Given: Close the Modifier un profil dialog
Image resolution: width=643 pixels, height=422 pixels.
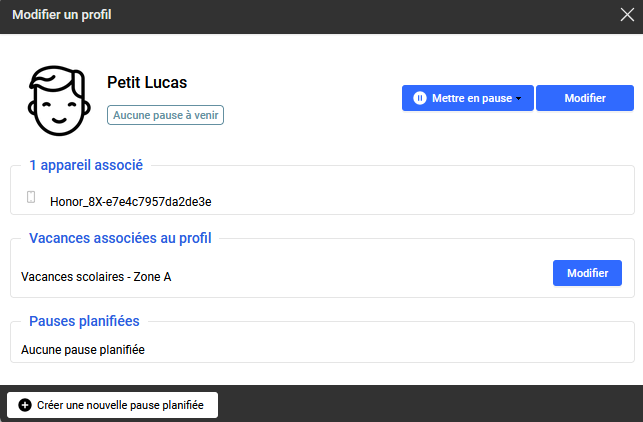Looking at the screenshot, I should pyautogui.click(x=627, y=14).
